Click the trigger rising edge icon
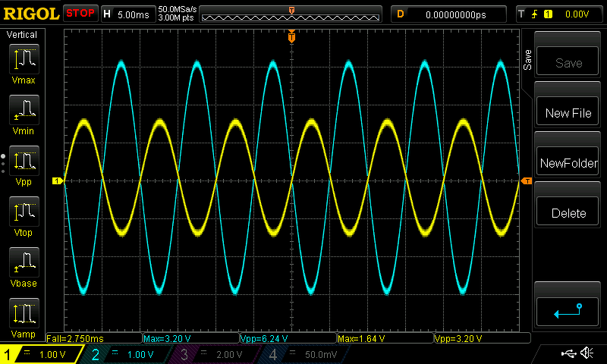Screen dimensions: 607x364 (535, 14)
